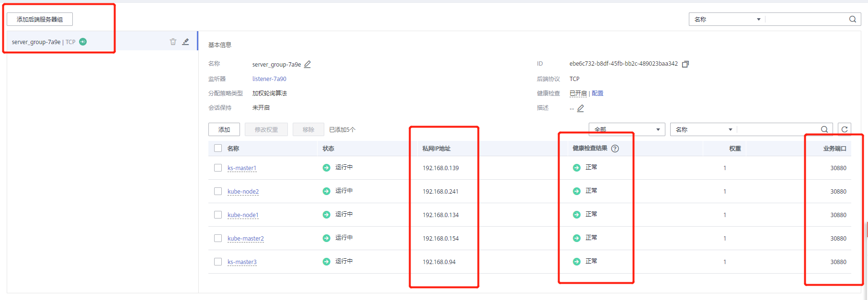The height and width of the screenshot is (300, 868).
Task: Open the All (全部) filter dropdown
Action: [627, 129]
